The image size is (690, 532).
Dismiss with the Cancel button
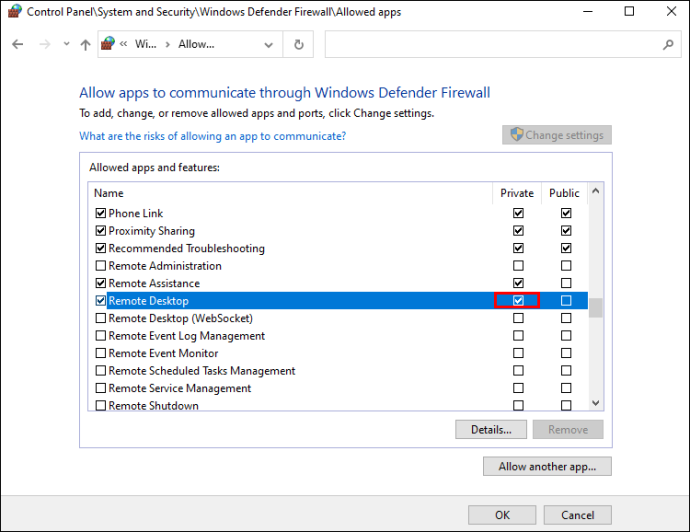577,515
